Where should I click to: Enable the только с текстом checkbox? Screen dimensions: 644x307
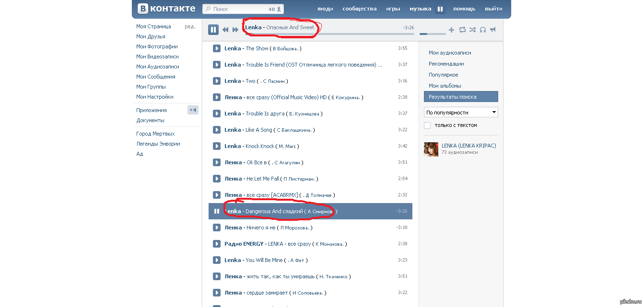tap(427, 125)
